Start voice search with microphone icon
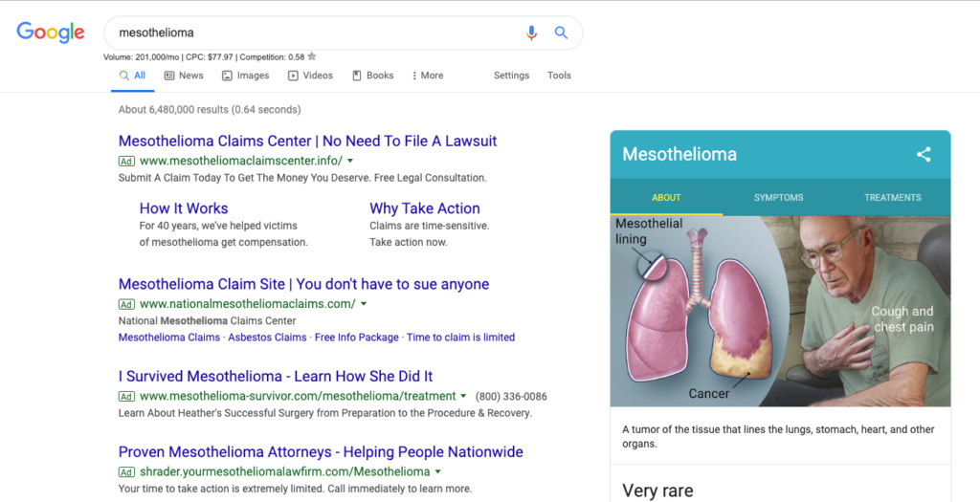 (x=531, y=33)
